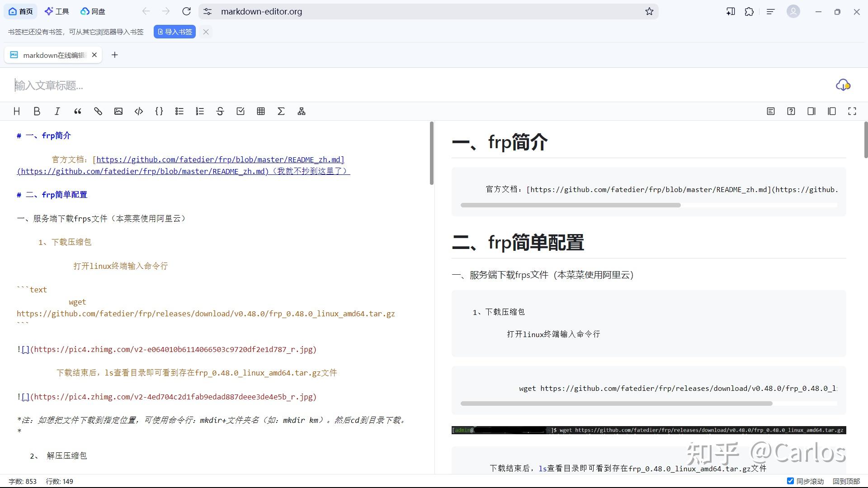Insert a task list checkbox item

[x=241, y=111]
